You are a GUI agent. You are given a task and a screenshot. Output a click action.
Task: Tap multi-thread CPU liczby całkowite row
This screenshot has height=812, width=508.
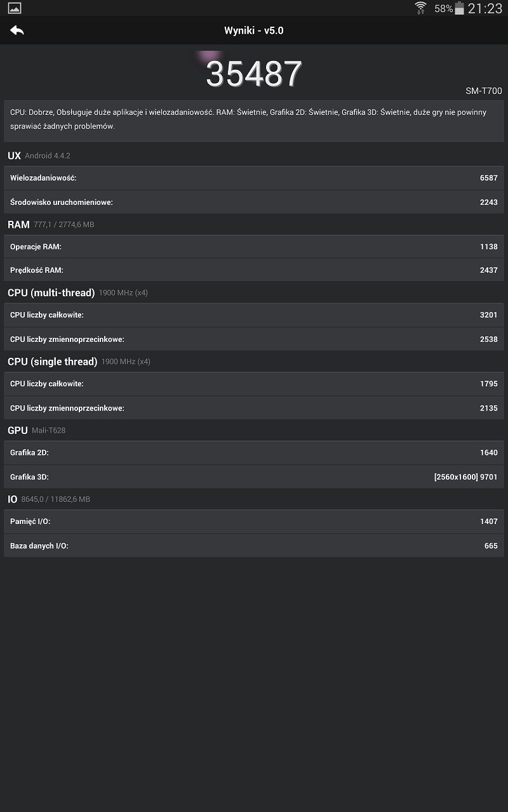[254, 315]
